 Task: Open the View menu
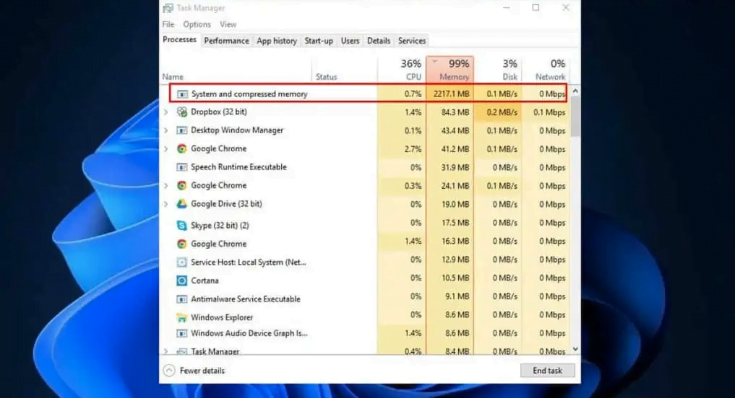click(228, 24)
